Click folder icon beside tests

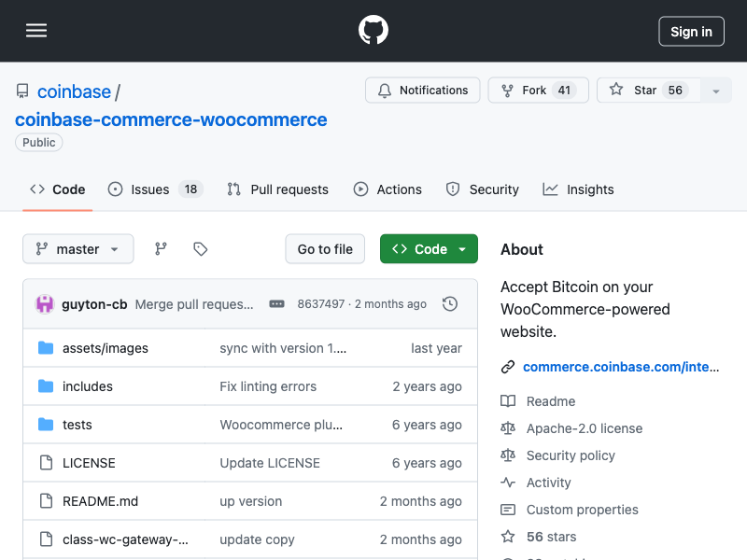[x=46, y=424]
